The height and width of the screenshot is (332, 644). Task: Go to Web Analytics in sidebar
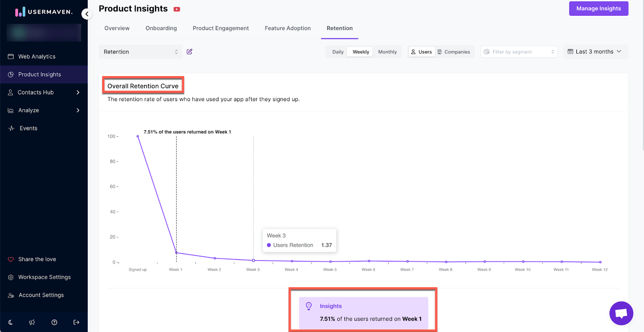37,57
